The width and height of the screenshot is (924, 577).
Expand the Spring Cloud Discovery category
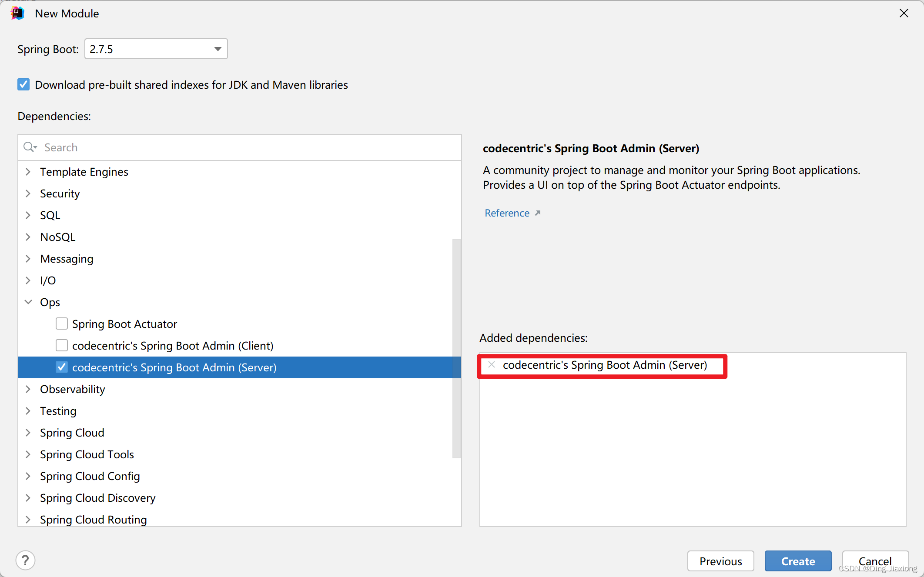coord(28,498)
